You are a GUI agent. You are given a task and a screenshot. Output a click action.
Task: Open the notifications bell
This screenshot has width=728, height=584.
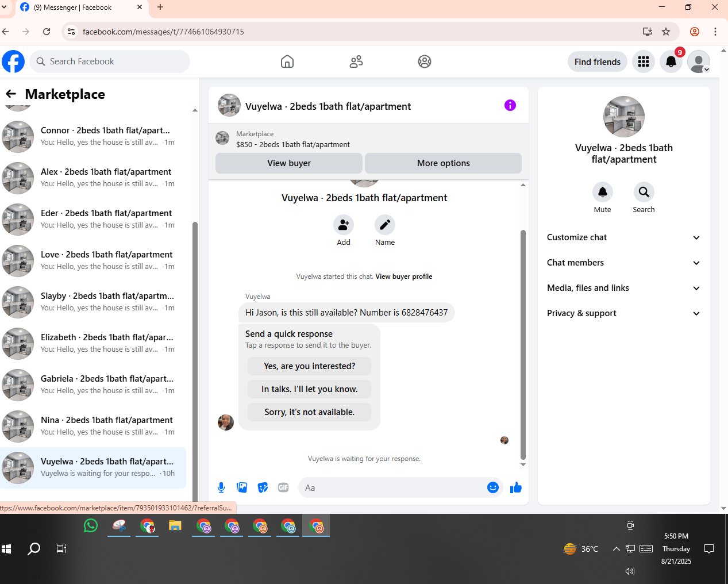[671, 62]
